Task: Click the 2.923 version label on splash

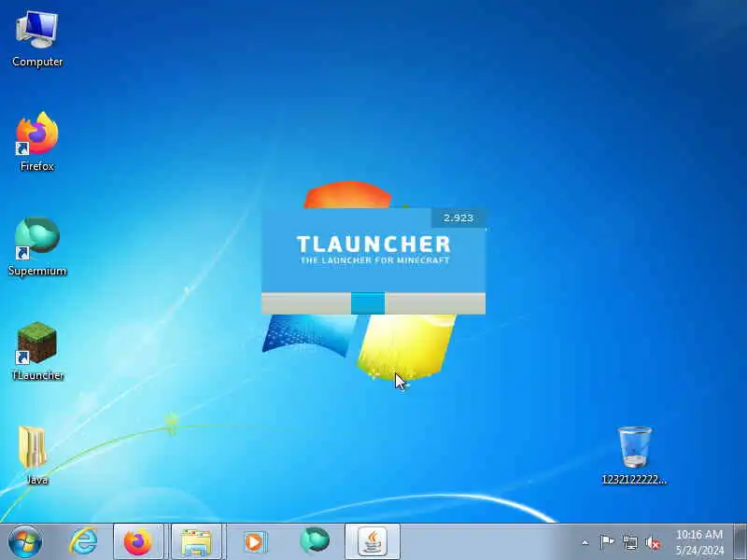Action: pos(458,218)
